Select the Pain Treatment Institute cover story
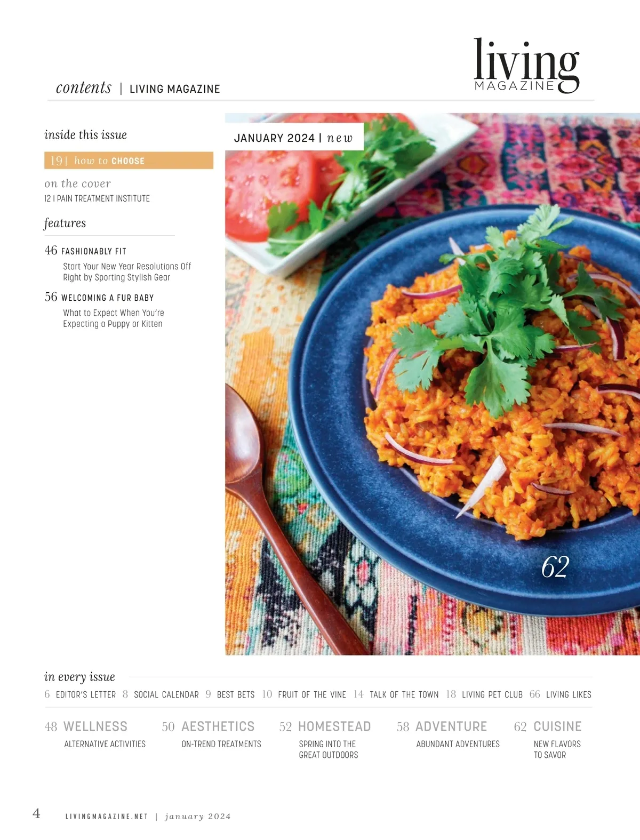Image resolution: width=640 pixels, height=840 pixels. [x=97, y=198]
